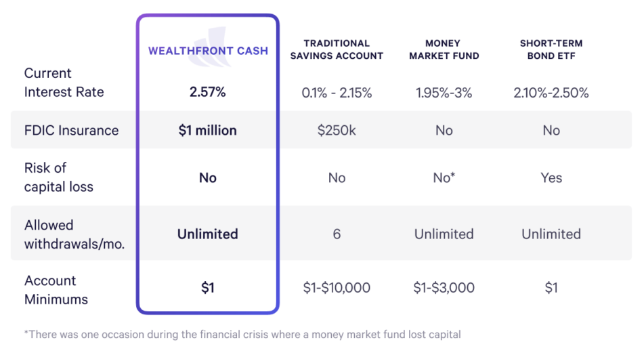Click the bold Unlimited Wealthfront withdrawals value
This screenshot has width=644, height=359.
pyautogui.click(x=208, y=234)
